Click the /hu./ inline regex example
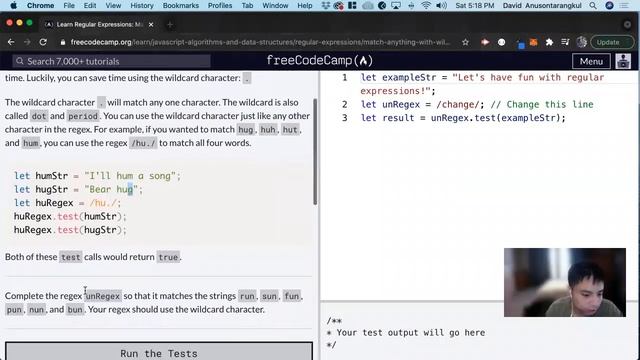Viewport: 640px width, 360px height. coord(143,143)
